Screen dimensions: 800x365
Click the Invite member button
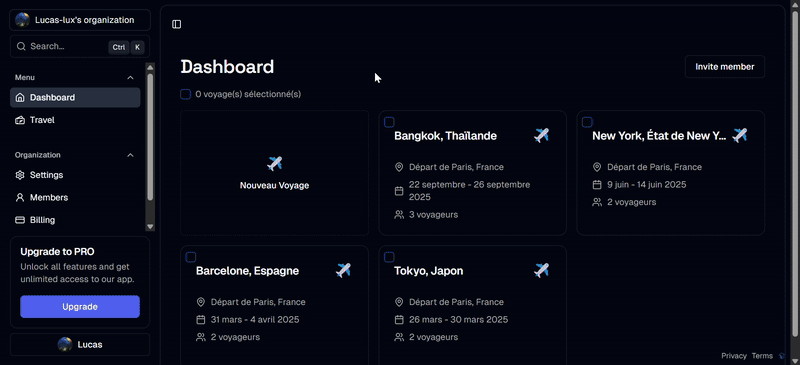pos(724,67)
